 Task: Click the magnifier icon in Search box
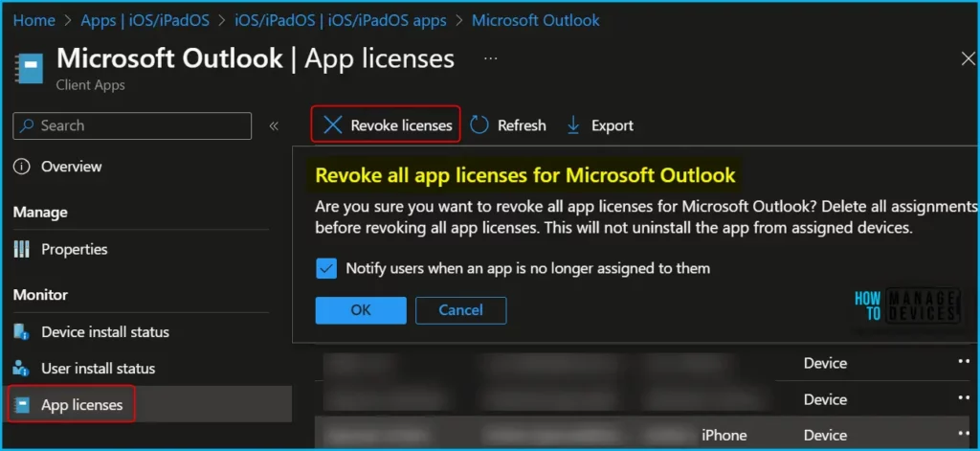tap(27, 125)
